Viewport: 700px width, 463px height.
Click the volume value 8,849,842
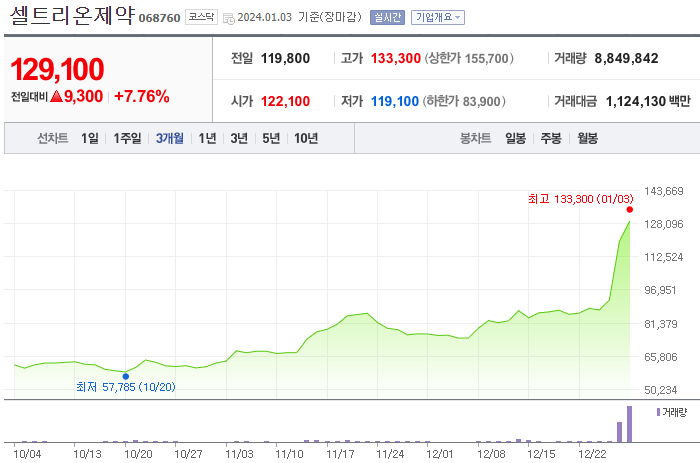[626, 58]
